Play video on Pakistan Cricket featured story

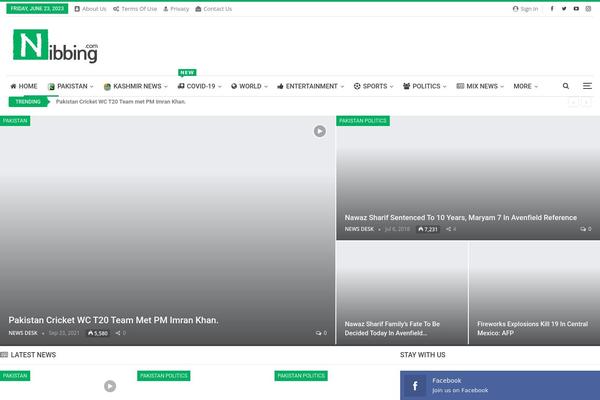(320, 131)
